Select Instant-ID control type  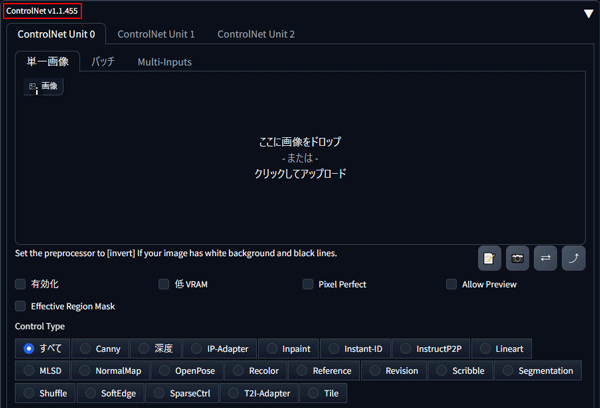[355, 349]
